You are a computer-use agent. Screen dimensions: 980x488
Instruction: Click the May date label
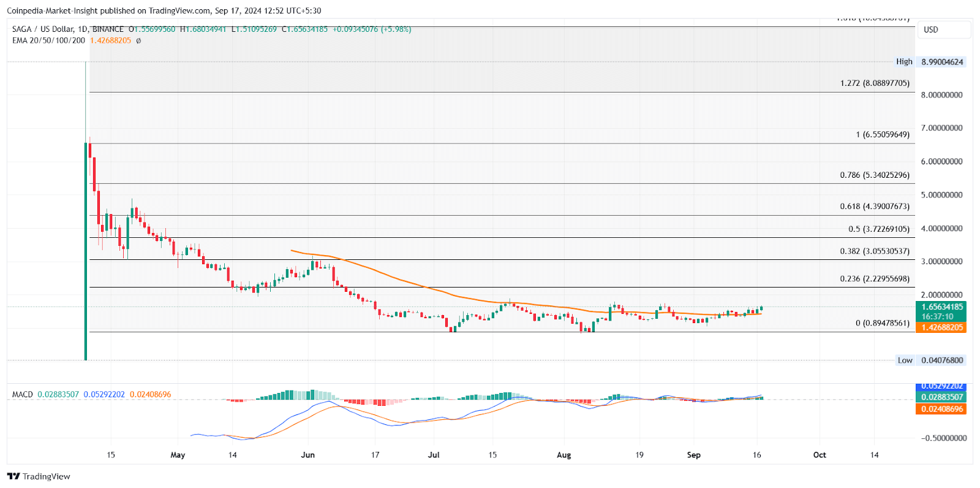[x=178, y=455]
